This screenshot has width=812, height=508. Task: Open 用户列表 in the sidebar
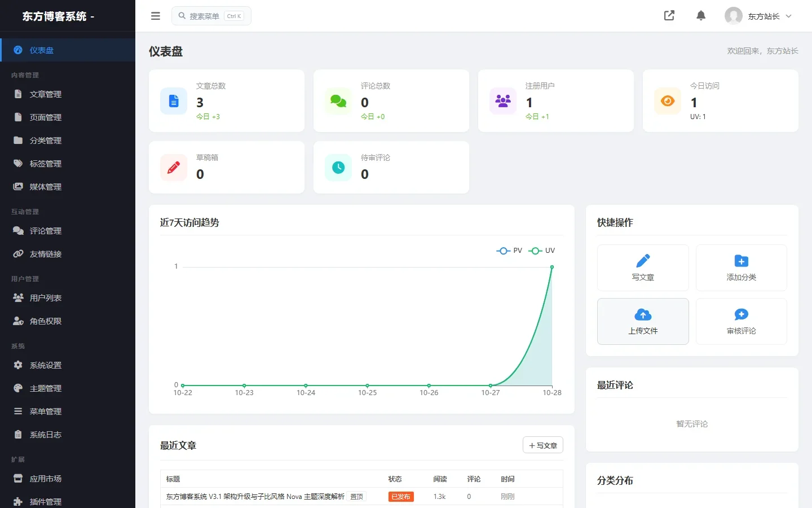point(68,298)
